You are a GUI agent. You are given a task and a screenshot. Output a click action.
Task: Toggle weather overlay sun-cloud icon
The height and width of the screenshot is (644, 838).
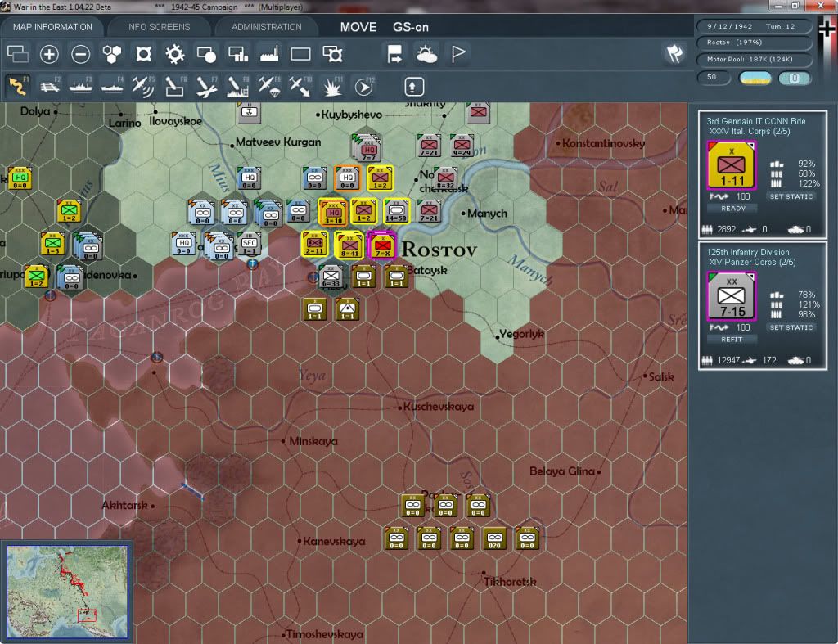(x=426, y=54)
